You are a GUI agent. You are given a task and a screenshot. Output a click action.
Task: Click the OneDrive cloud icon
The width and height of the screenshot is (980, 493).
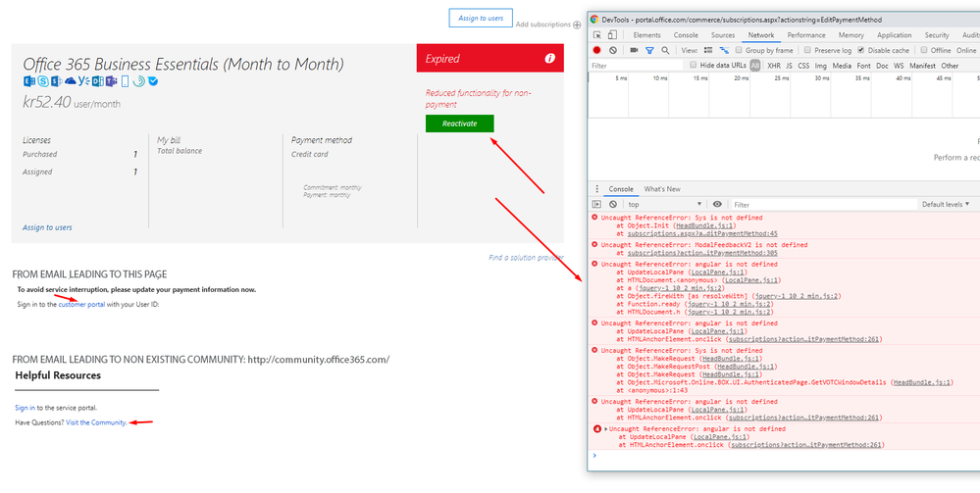pos(71,81)
